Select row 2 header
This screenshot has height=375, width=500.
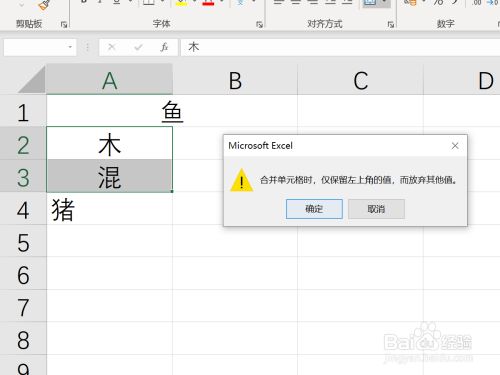(23, 144)
